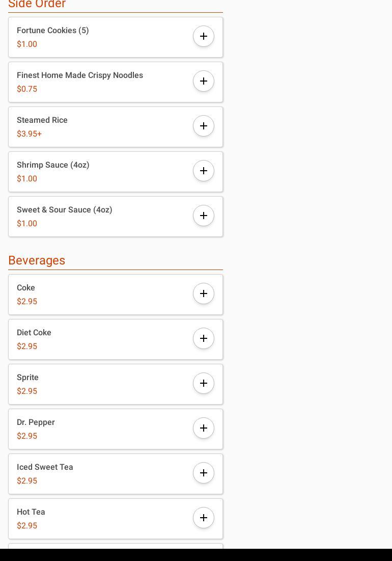Open the Iced Sweet Tea item card
This screenshot has width=392, height=561.
102,474
